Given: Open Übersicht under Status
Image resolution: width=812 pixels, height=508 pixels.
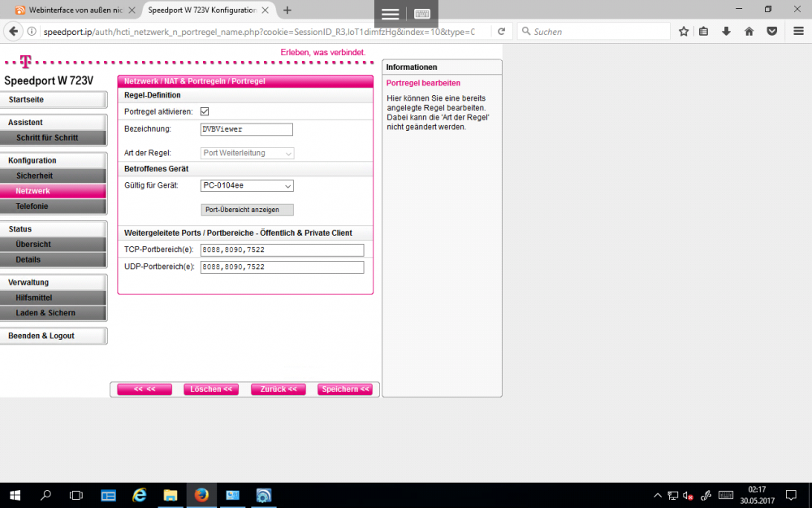Looking at the screenshot, I should pos(54,244).
